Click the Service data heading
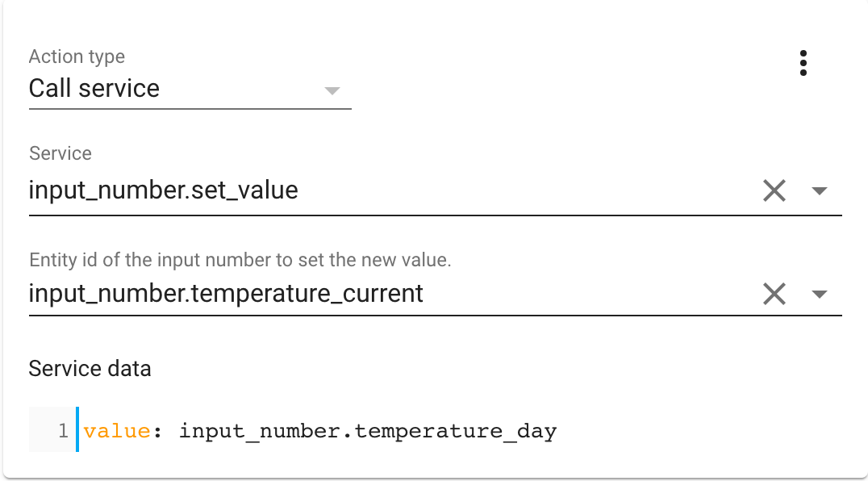 90,369
